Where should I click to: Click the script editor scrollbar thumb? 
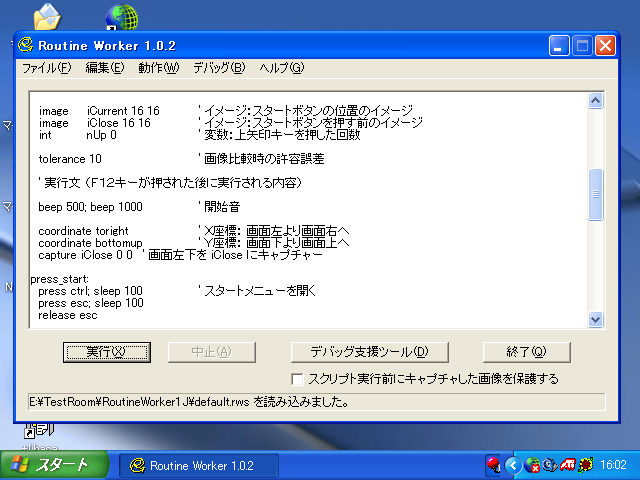(595, 194)
